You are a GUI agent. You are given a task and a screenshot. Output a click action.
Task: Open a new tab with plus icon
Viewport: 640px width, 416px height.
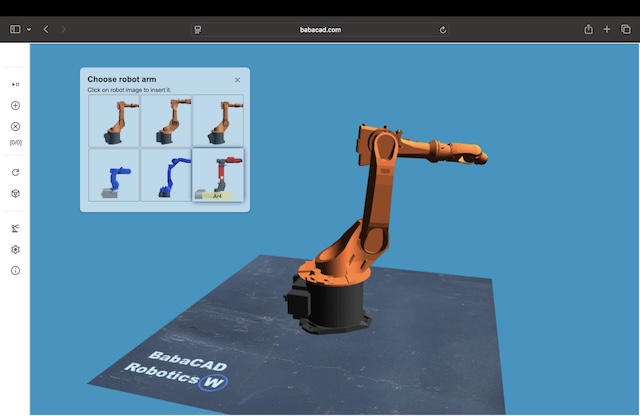point(607,29)
